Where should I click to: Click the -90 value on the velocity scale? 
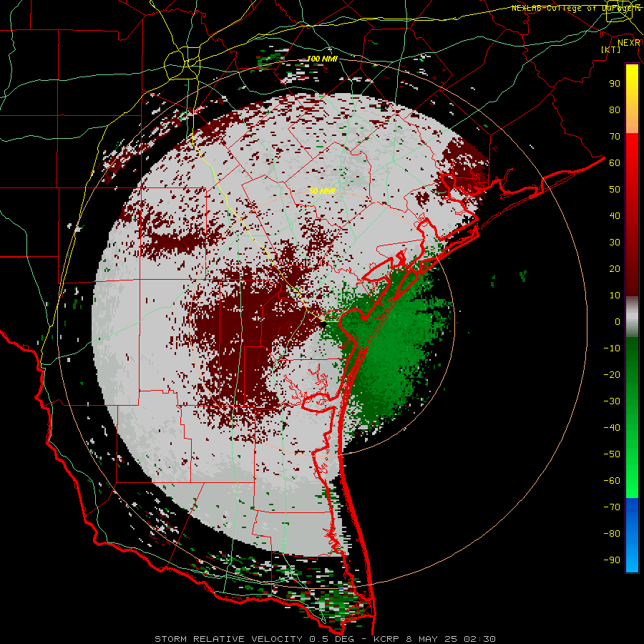[612, 560]
